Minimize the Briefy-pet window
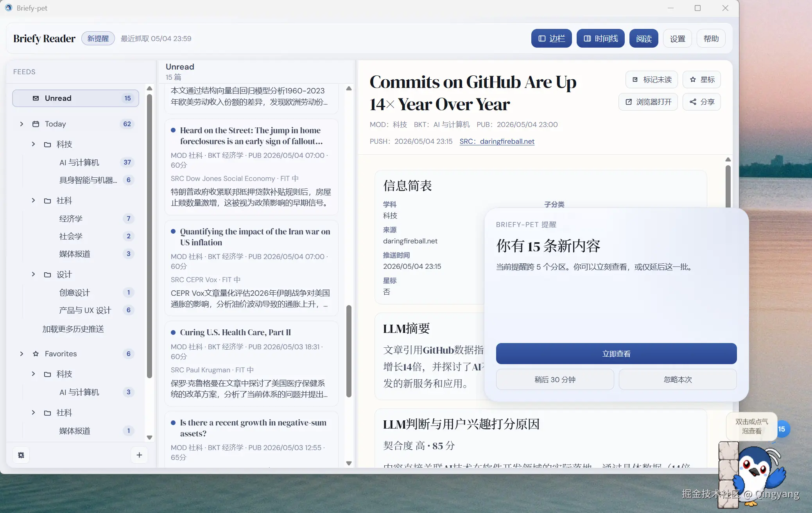This screenshot has height=513, width=812. point(670,8)
